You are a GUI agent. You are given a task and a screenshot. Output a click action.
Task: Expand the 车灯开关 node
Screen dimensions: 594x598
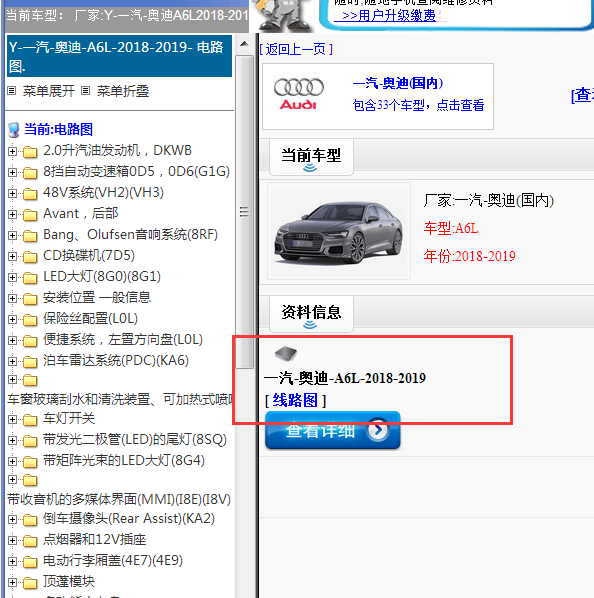click(x=12, y=420)
